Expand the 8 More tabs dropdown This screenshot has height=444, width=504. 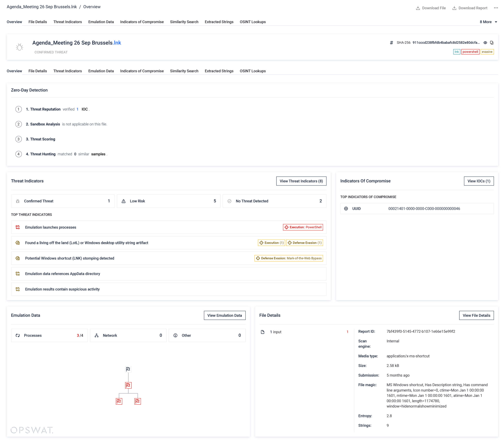click(x=488, y=22)
